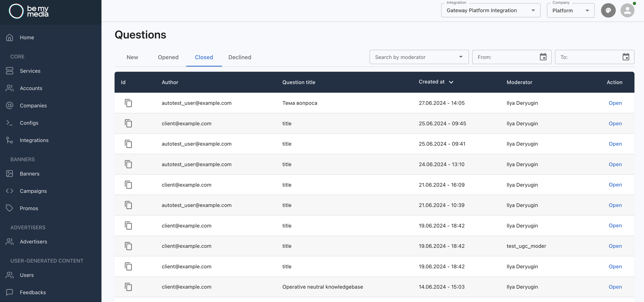Open Integrations from the sidebar
The image size is (644, 302).
click(x=34, y=140)
